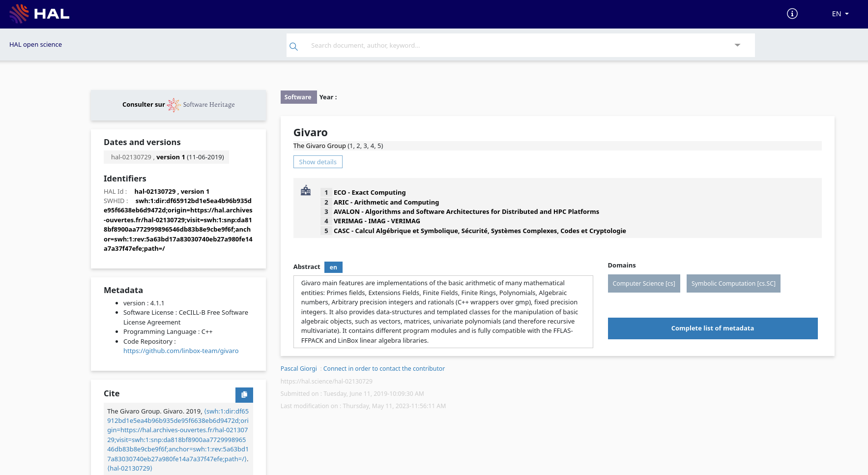The width and height of the screenshot is (868, 475).
Task: Open the GitHub linbox-team/givaro repository link
Action: coord(181,351)
